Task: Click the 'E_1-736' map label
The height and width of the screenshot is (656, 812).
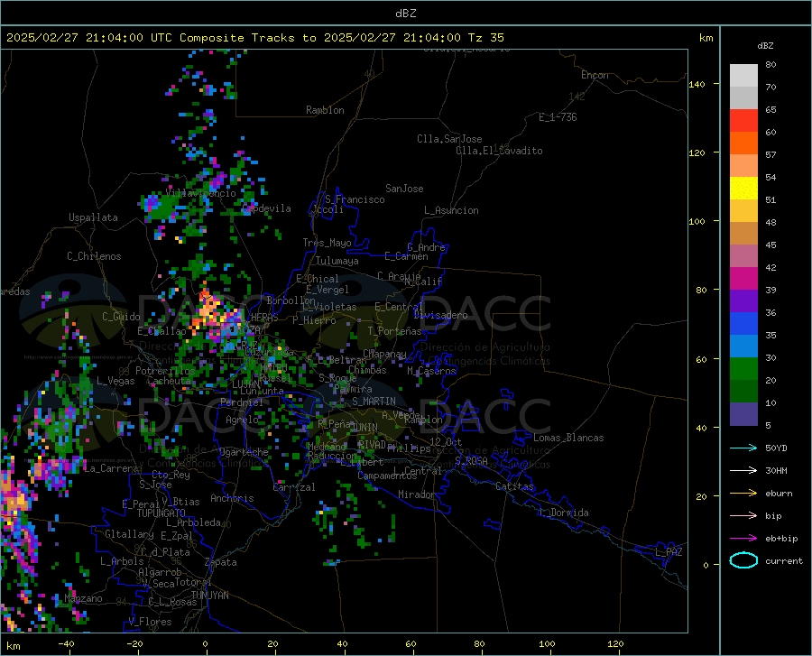Action: coord(558,117)
